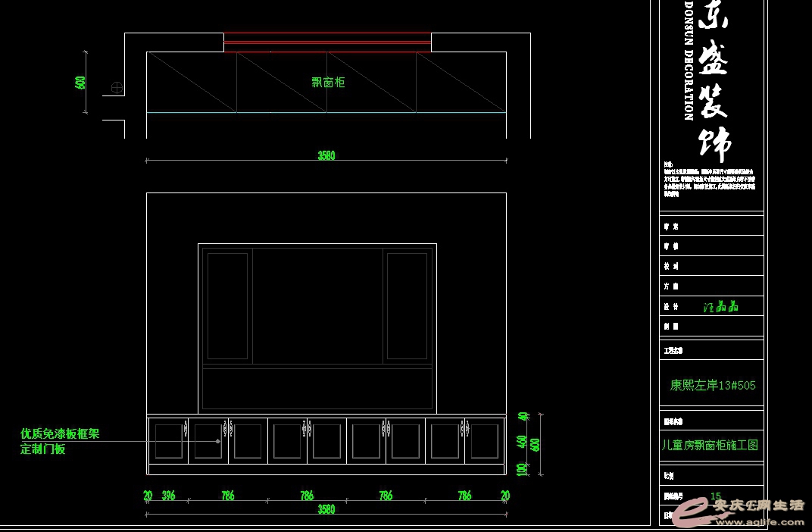Viewport: 812px width, 532px height.
Task: Select the 600 dimension left of plan view
Action: click(80, 83)
